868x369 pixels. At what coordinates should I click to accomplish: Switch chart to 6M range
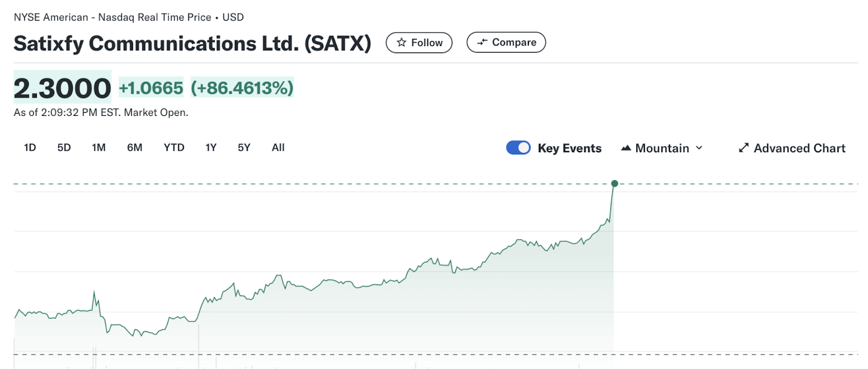click(x=135, y=147)
